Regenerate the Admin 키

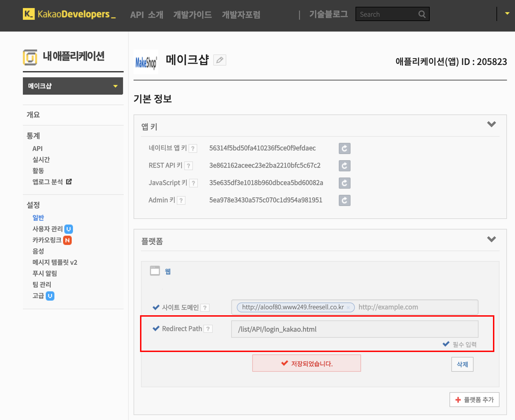tap(345, 200)
